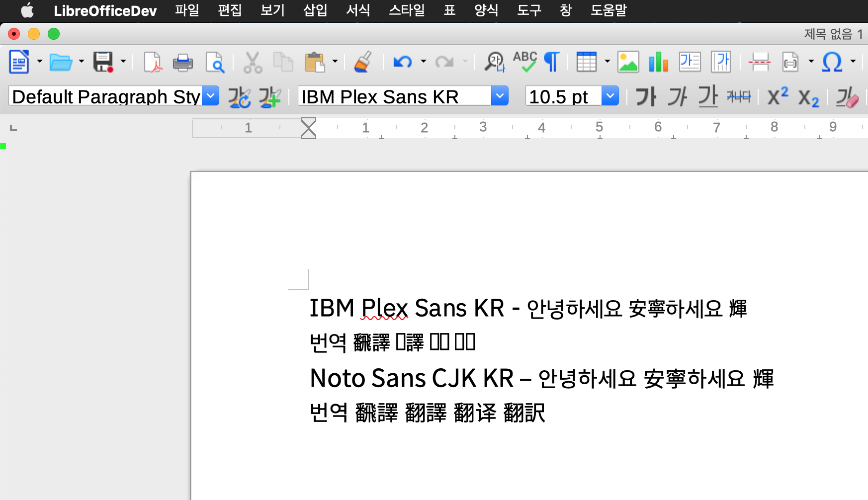The height and width of the screenshot is (500, 868).
Task: Open the 보기 menu
Action: pyautogui.click(x=272, y=10)
